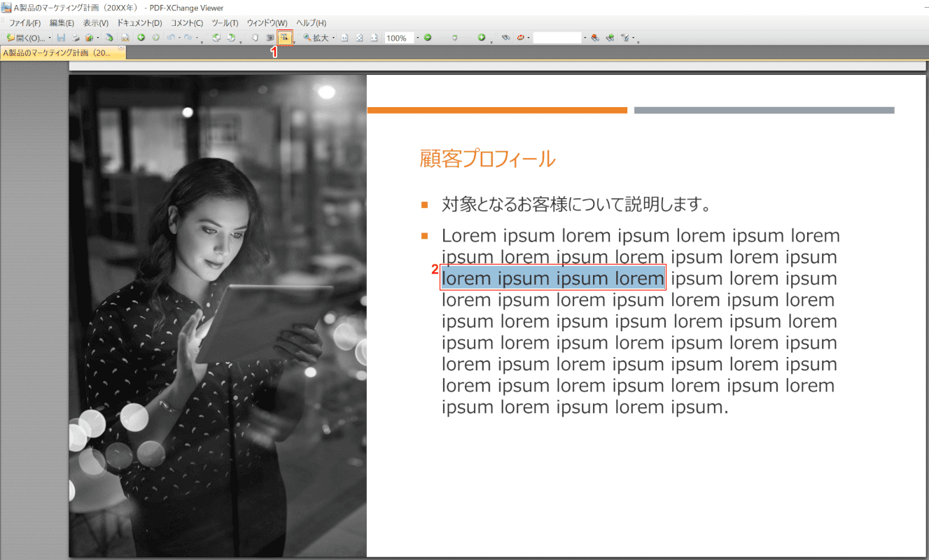This screenshot has height=560, width=929.
Task: Close the A製品のマーケティング計画 document tab
Action: (x=121, y=49)
